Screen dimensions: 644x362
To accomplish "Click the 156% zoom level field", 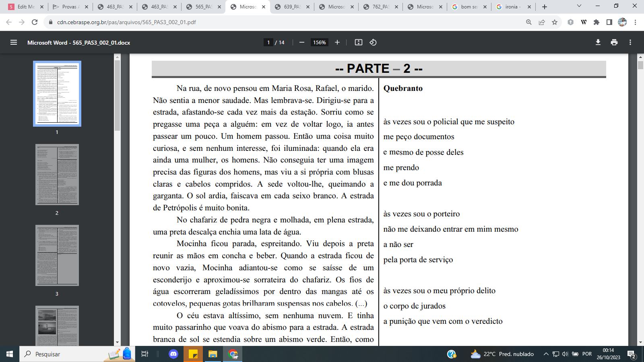I will (320, 42).
